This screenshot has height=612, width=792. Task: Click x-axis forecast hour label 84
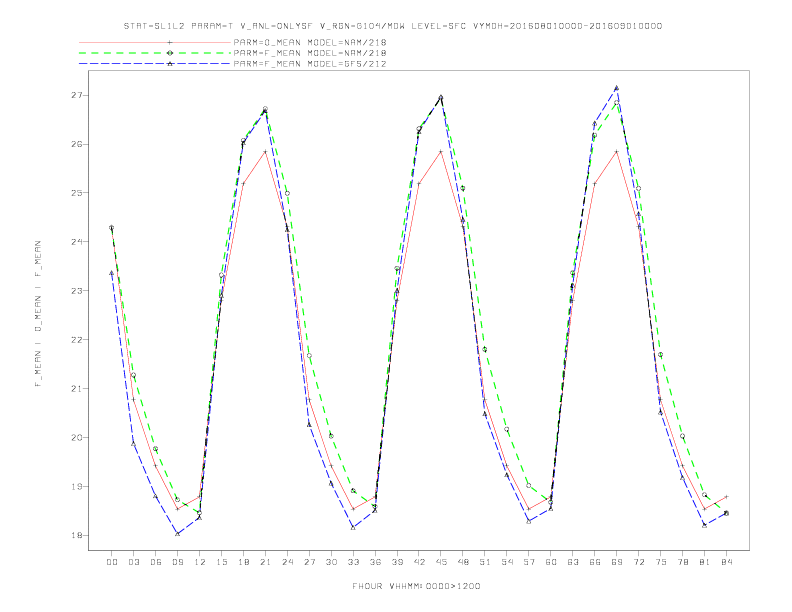coord(727,562)
